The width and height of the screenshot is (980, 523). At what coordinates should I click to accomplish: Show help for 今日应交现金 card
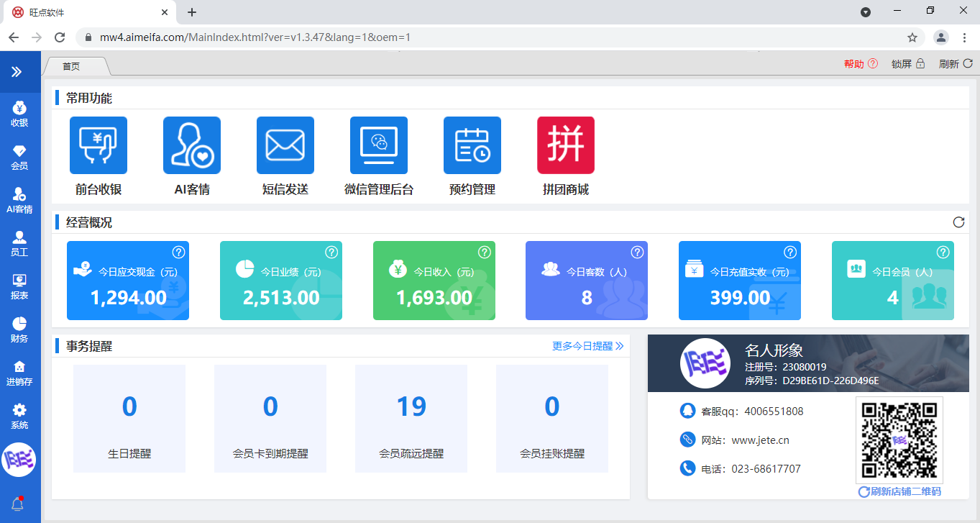point(178,252)
